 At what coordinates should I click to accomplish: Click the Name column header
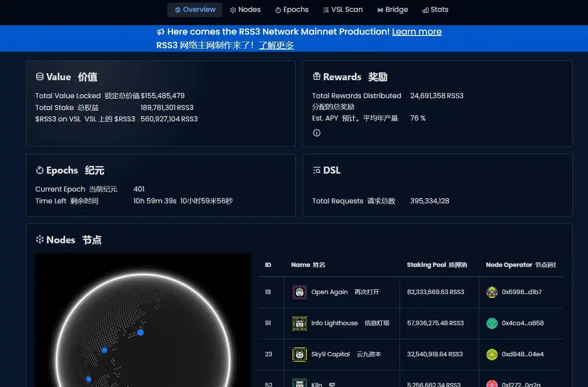tap(308, 265)
